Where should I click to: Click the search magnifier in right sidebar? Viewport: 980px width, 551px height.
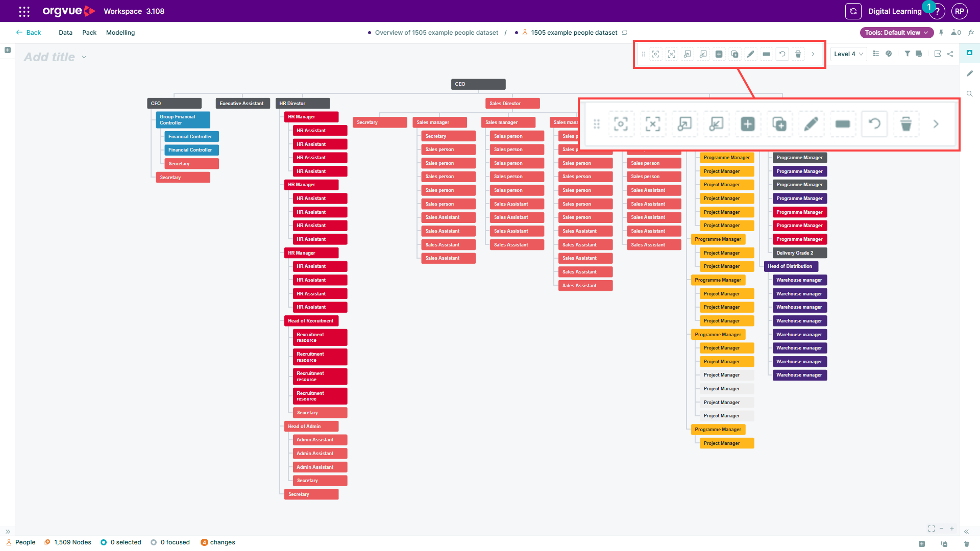tap(969, 94)
